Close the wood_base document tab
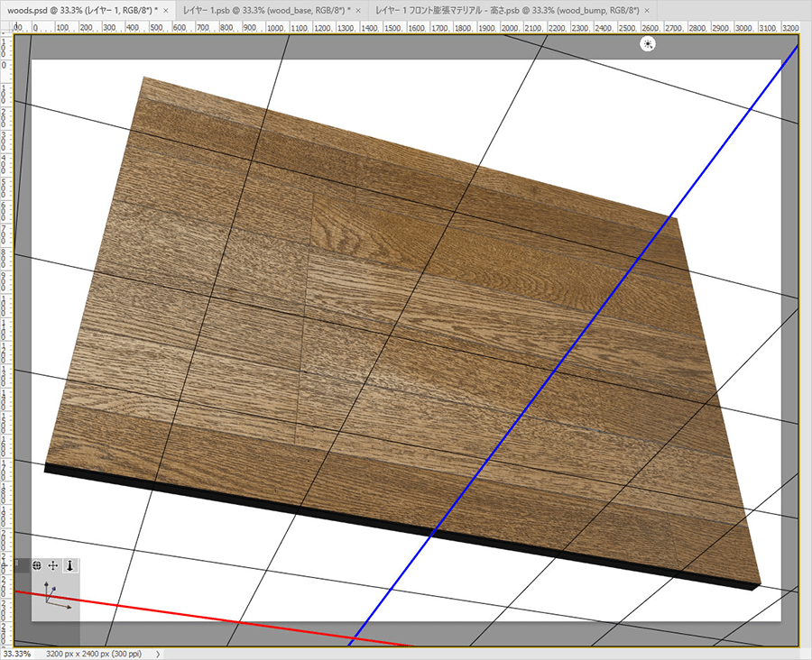The width and height of the screenshot is (812, 660). pyautogui.click(x=358, y=10)
